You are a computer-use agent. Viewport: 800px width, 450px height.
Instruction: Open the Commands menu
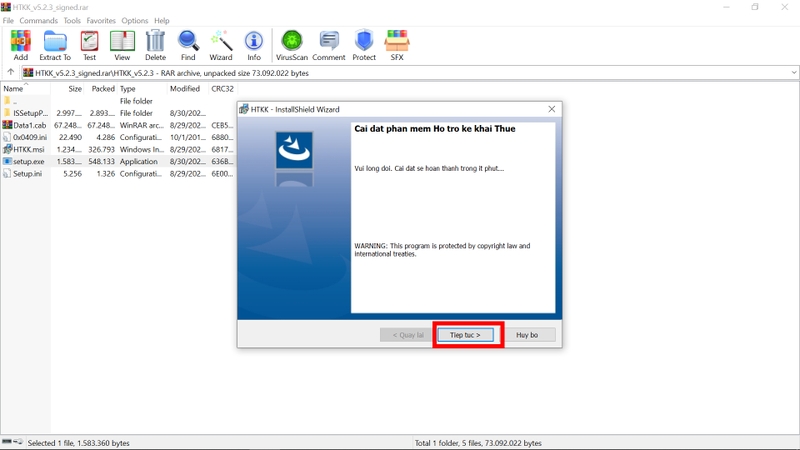click(39, 20)
